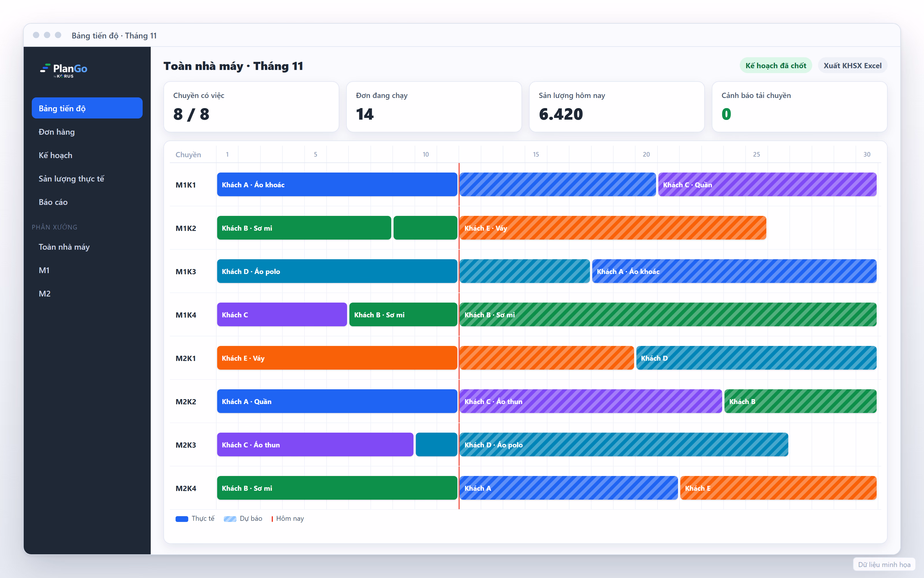Viewport: 924px width, 578px height.
Task: Open the Cảnh báo tải chuyền card
Action: (800, 107)
